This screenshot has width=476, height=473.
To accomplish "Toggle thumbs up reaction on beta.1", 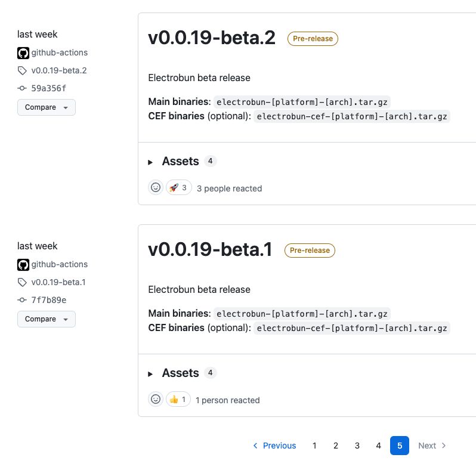I will click(x=178, y=399).
